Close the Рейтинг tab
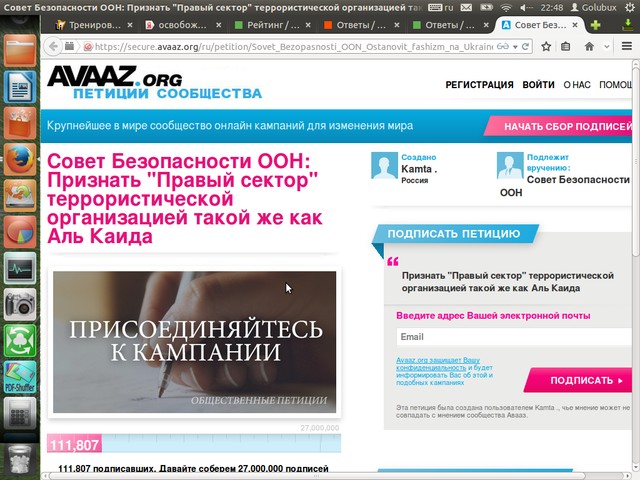The width and height of the screenshot is (640, 480). click(x=308, y=25)
